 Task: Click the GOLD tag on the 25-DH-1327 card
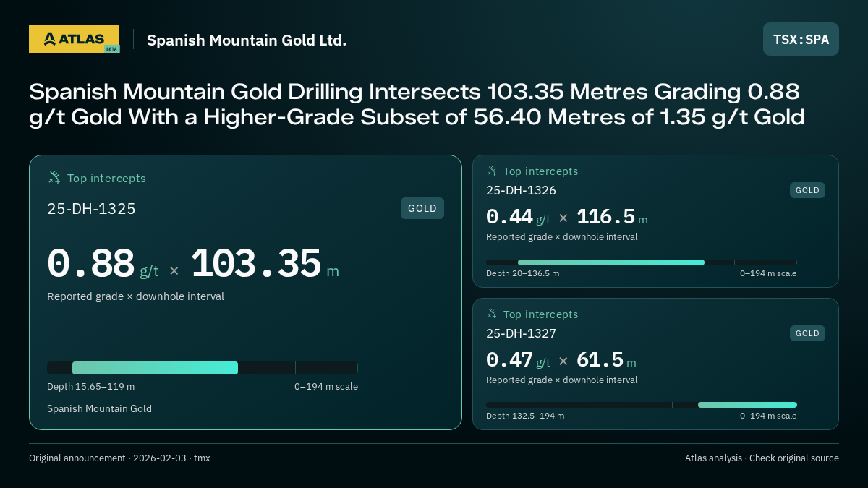pos(807,333)
